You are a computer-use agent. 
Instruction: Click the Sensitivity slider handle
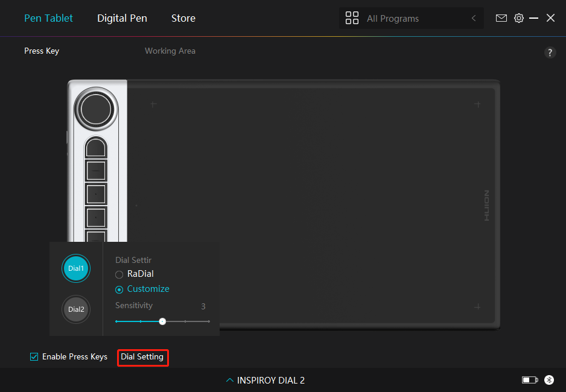(162, 321)
